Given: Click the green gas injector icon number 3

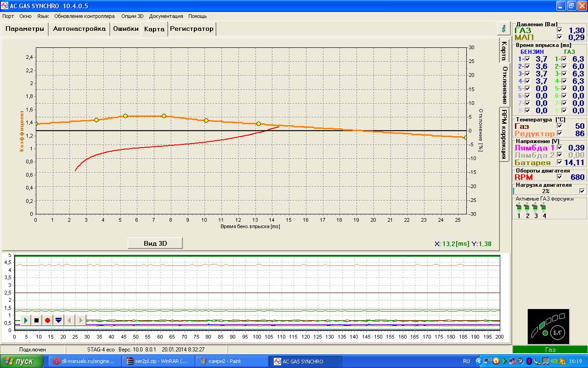Looking at the screenshot, I should tap(536, 207).
